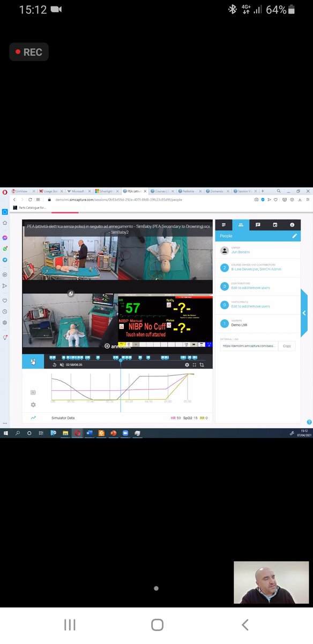Open Messenger in Opera sidebar
This screenshot has width=313, height=644.
click(5, 238)
